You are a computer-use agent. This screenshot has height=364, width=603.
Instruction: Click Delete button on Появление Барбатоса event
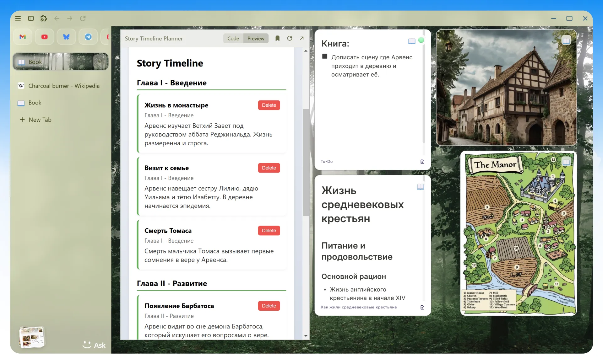269,306
